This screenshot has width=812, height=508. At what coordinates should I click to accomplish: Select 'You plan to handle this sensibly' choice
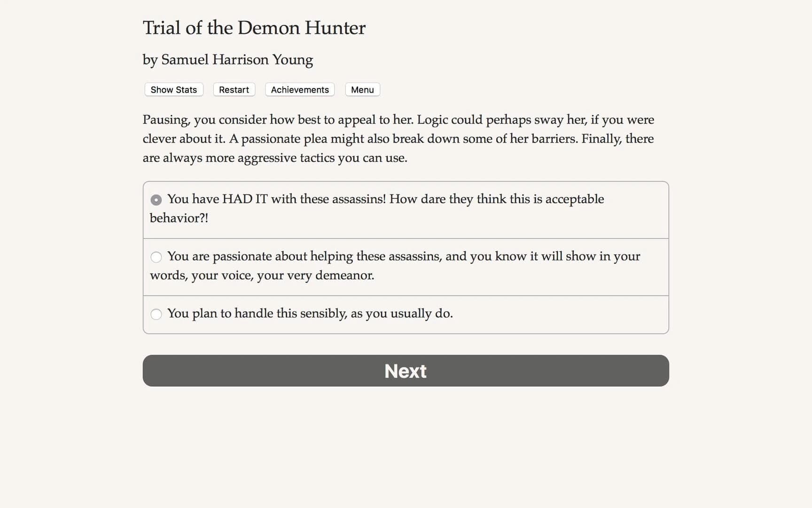coord(311,313)
